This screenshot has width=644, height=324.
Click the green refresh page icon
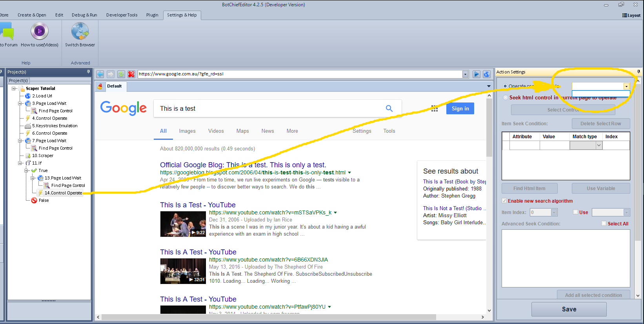121,74
